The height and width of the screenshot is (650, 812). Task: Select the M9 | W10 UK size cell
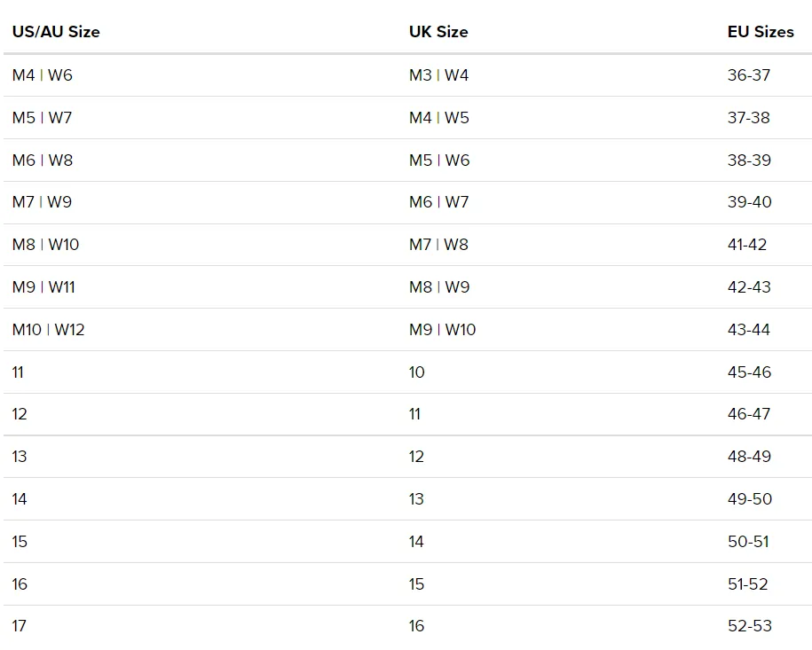[442, 329]
